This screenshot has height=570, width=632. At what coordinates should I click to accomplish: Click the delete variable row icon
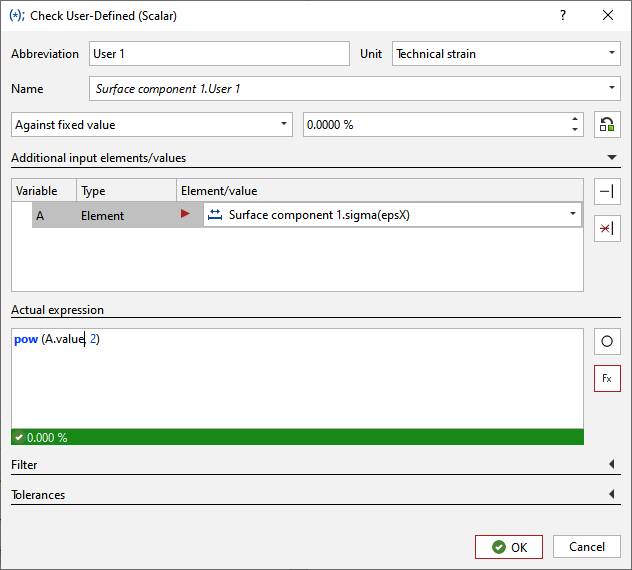(x=607, y=229)
